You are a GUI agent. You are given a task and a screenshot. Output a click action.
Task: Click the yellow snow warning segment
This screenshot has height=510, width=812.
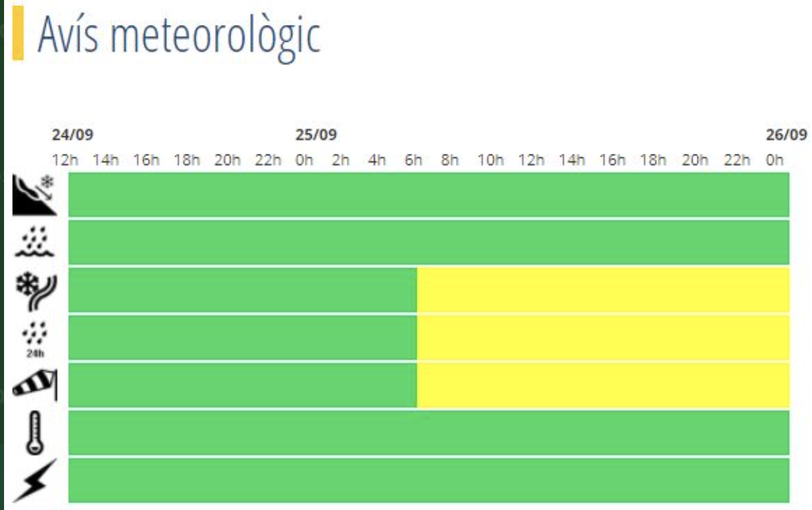603,290
